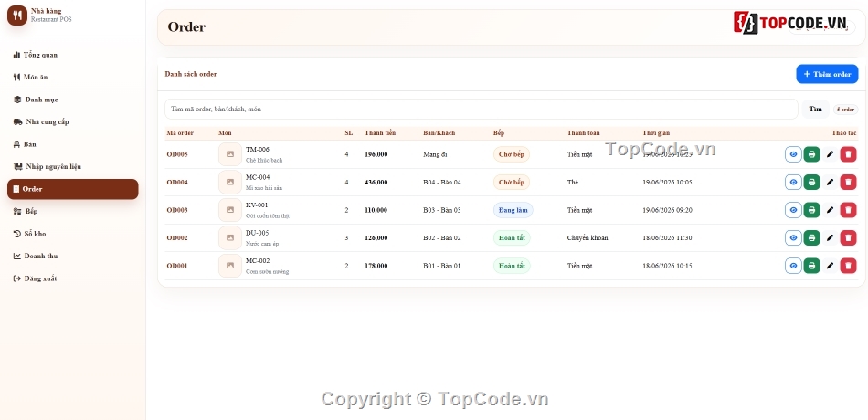The image size is (868, 420).
Task: View details of order OD004
Action: click(x=793, y=182)
